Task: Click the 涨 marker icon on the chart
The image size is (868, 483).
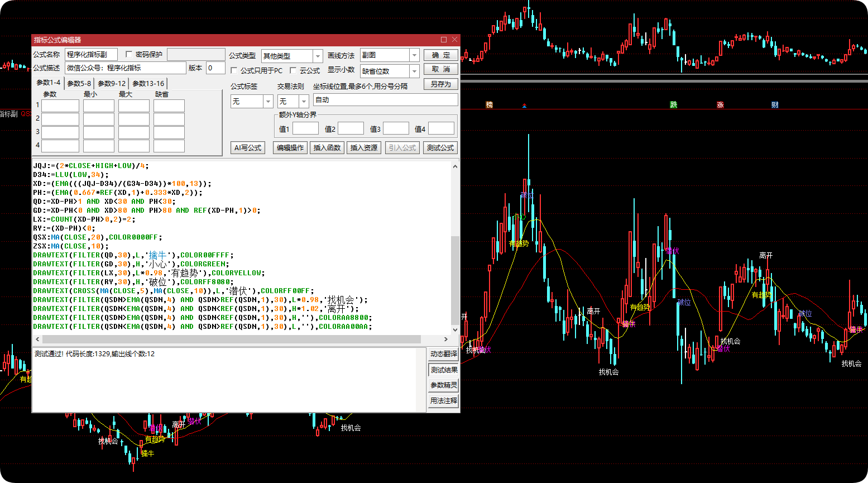Action: 720,105
